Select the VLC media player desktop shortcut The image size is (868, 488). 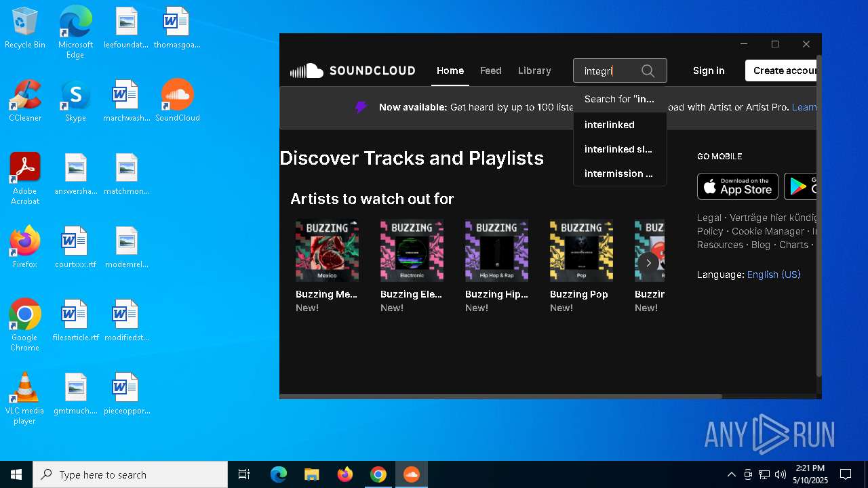tap(25, 399)
